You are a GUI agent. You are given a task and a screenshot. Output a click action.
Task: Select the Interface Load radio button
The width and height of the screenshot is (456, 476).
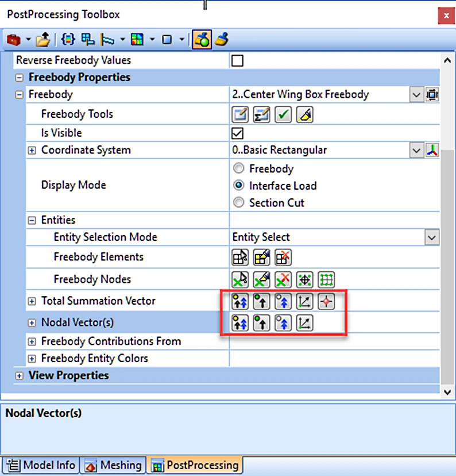pos(238,185)
